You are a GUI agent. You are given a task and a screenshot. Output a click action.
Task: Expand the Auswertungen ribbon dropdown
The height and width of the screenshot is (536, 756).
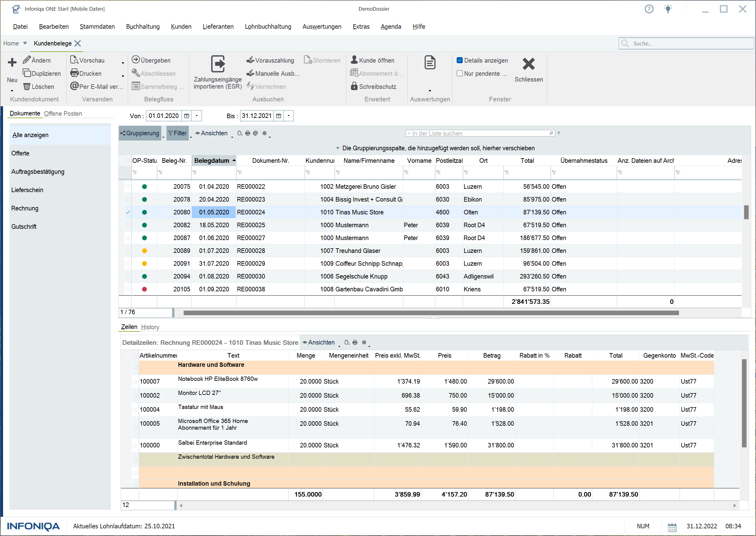pyautogui.click(x=429, y=91)
